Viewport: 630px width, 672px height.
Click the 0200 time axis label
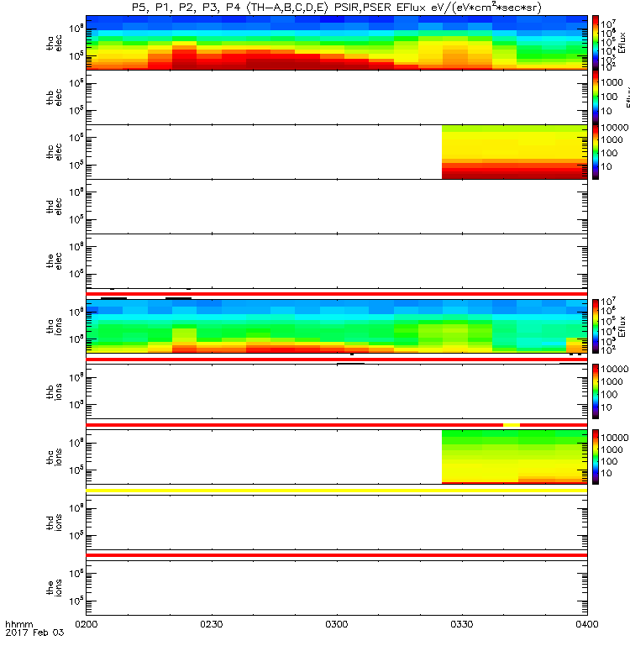click(87, 624)
